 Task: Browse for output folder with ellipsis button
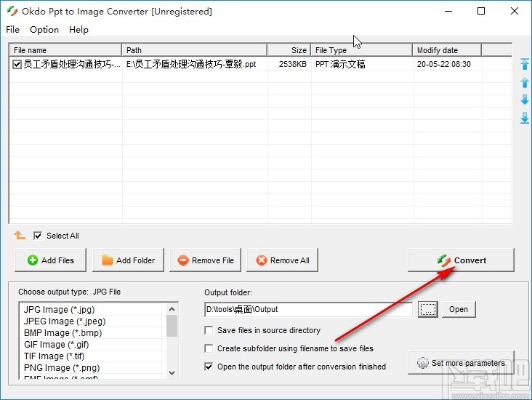tap(428, 309)
